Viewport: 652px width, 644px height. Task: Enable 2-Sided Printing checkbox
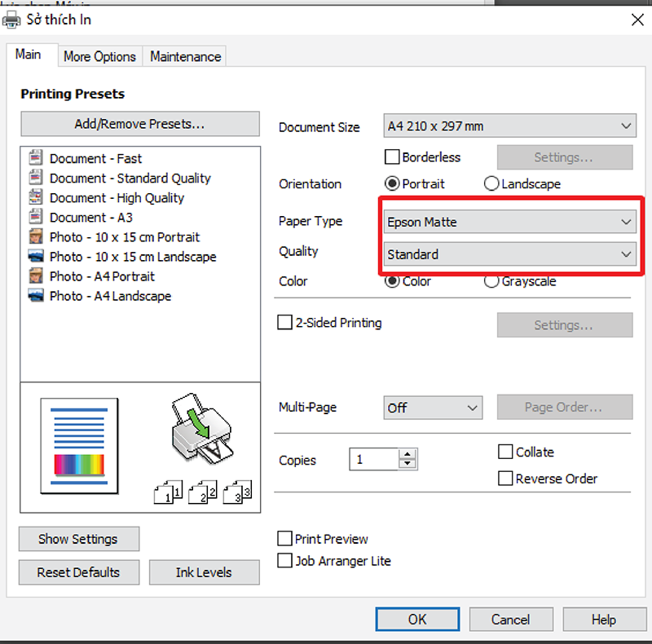pos(284,323)
